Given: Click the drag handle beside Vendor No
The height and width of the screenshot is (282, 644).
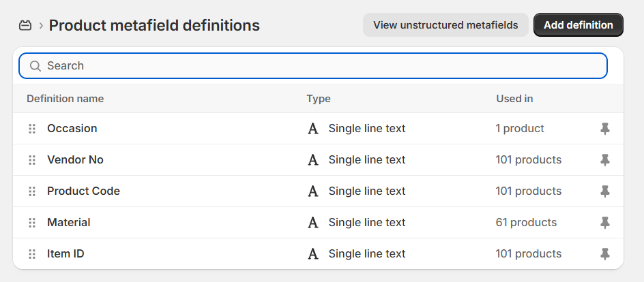Looking at the screenshot, I should click(x=32, y=160).
